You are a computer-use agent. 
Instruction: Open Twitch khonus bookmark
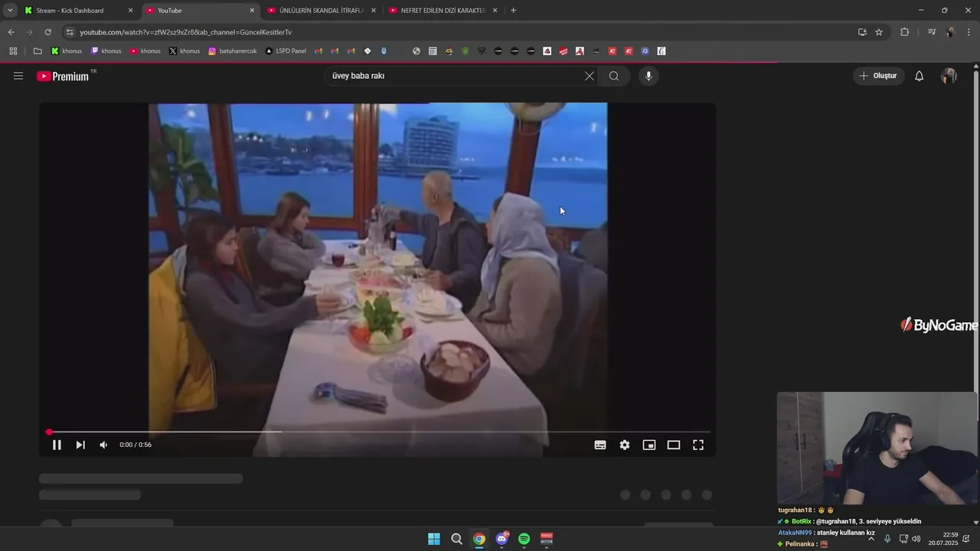106,51
